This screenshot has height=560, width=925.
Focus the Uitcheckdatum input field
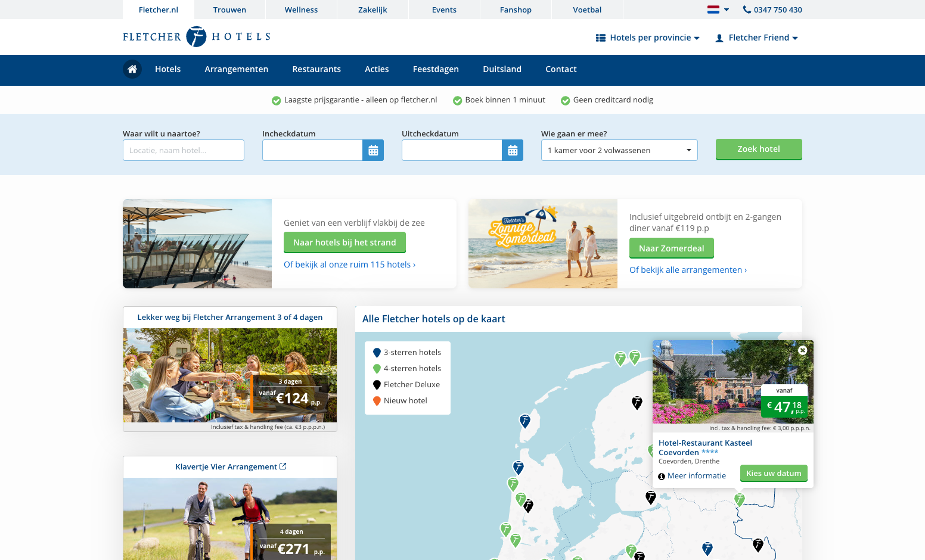pyautogui.click(x=452, y=150)
